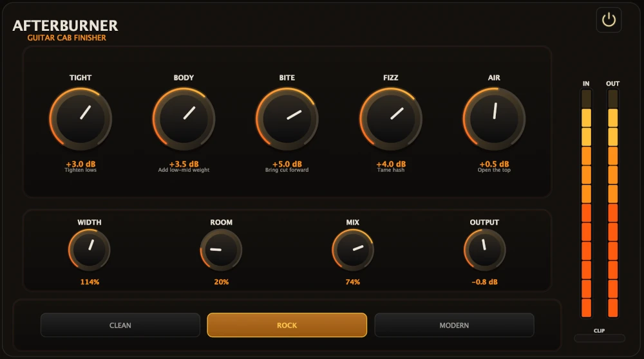Click the WIDTH knob
Screen dimensions: 644x359
89,250
